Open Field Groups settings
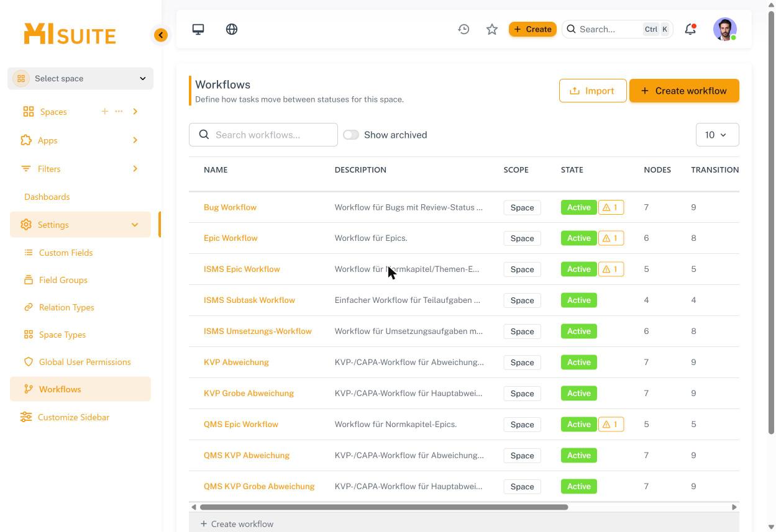Viewport: 776px width, 532px height. pyautogui.click(x=63, y=280)
